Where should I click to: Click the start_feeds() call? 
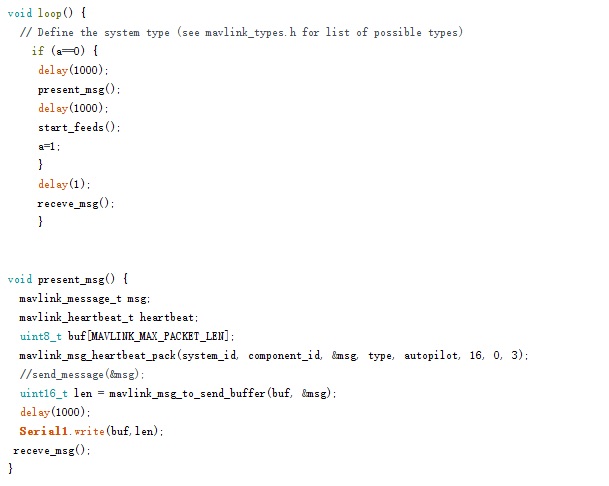79,127
